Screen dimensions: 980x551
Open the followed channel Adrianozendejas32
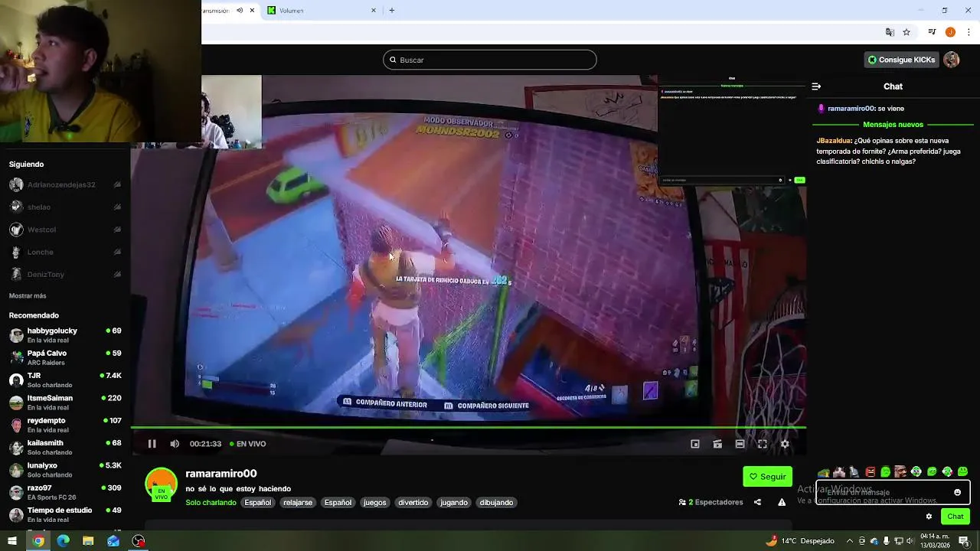click(65, 185)
